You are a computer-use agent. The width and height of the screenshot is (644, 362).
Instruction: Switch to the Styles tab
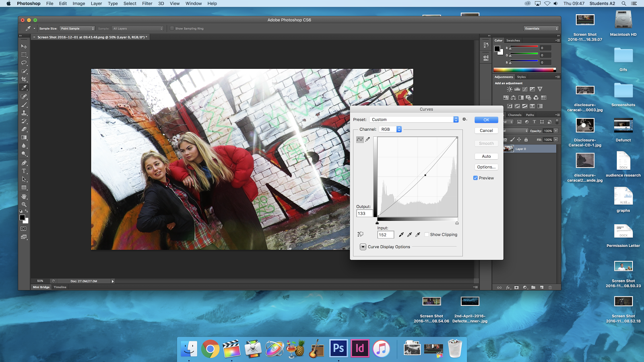tap(522, 77)
